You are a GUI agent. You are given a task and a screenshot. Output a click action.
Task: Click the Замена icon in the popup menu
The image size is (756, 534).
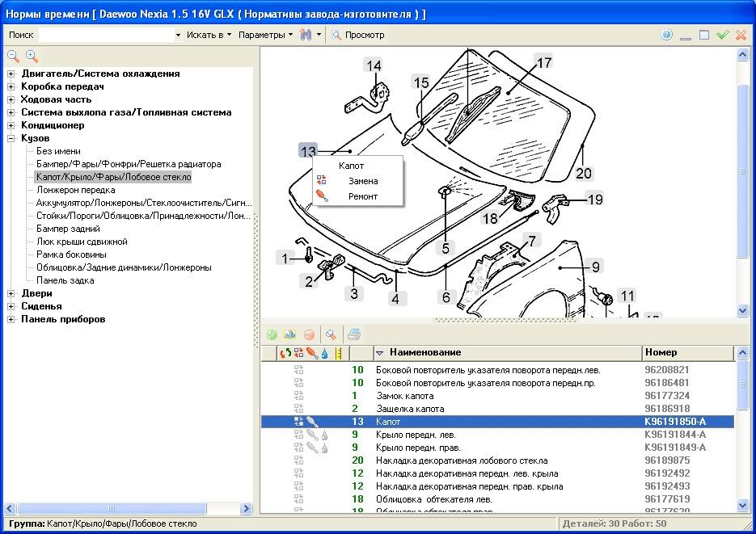[322, 181]
